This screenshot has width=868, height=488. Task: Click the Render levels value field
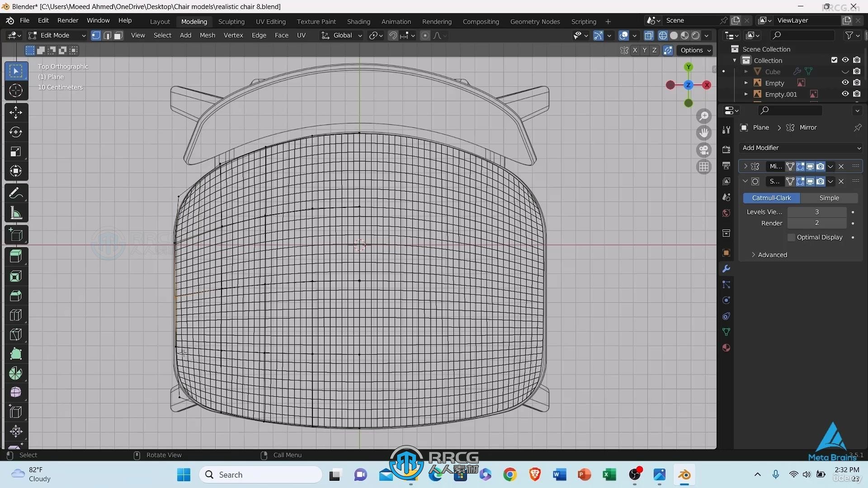point(816,223)
